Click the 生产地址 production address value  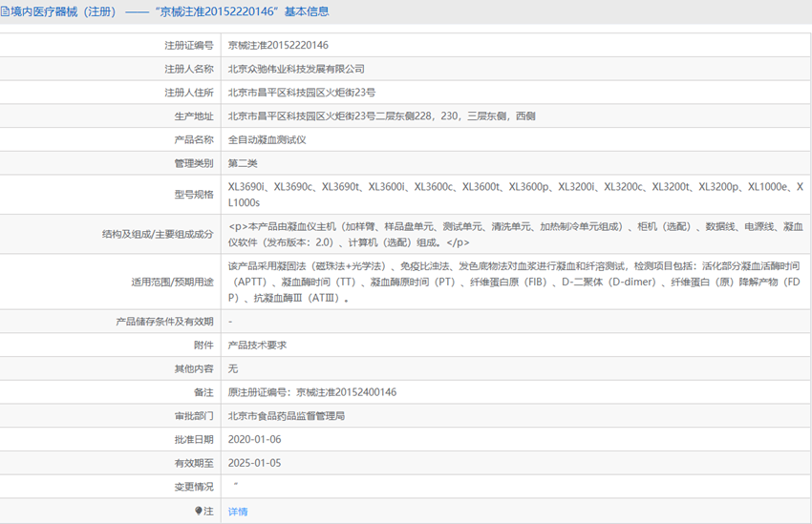tap(381, 116)
